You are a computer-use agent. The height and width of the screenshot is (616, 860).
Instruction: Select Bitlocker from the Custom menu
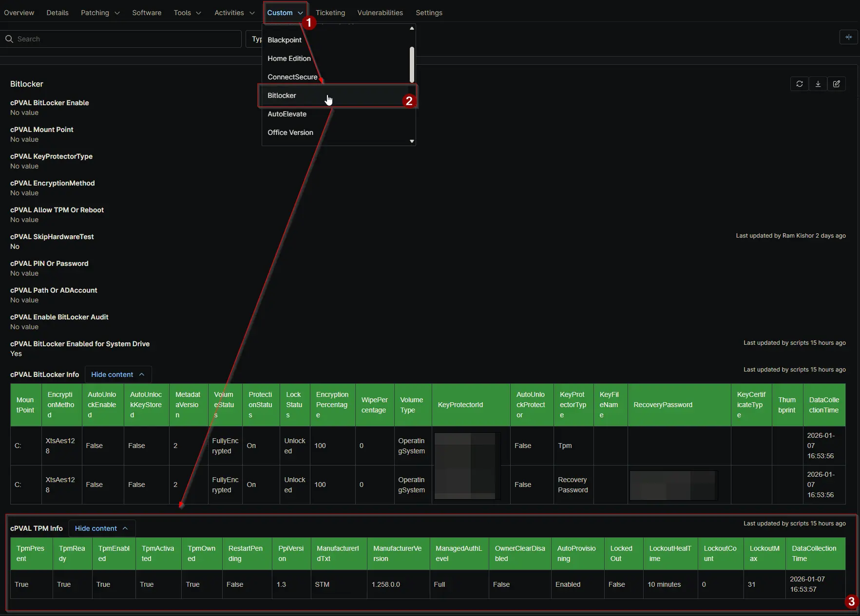[x=282, y=95]
